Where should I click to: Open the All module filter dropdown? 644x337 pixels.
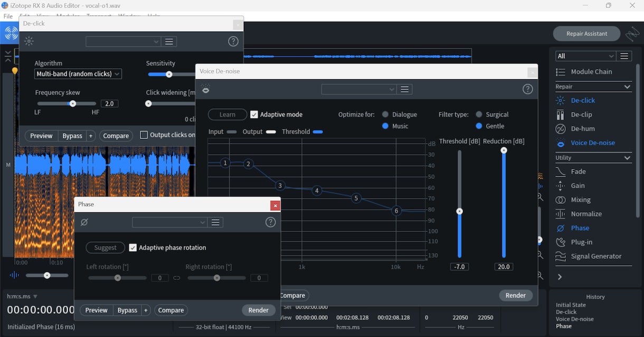586,56
